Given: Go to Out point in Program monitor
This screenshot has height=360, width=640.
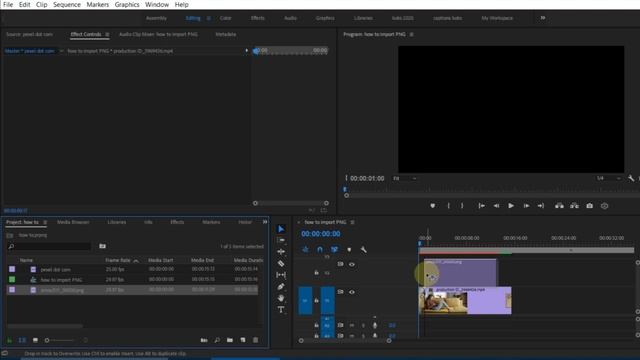Looking at the screenshot, I should click(541, 206).
